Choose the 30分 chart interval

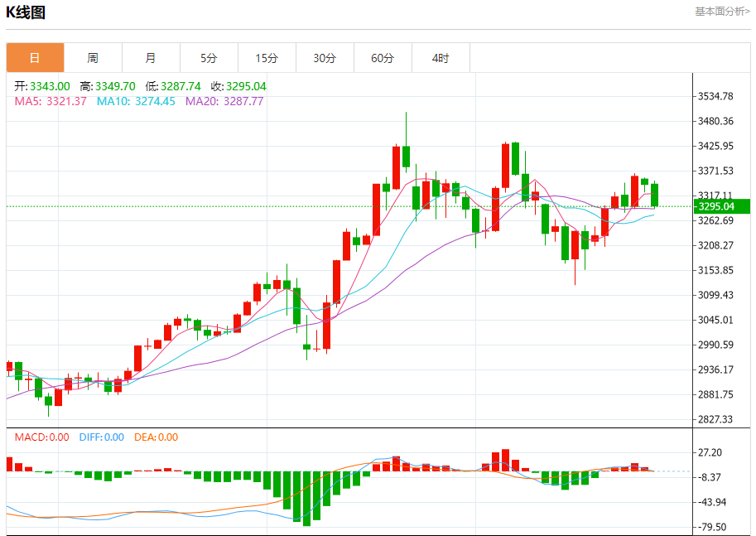(x=325, y=58)
